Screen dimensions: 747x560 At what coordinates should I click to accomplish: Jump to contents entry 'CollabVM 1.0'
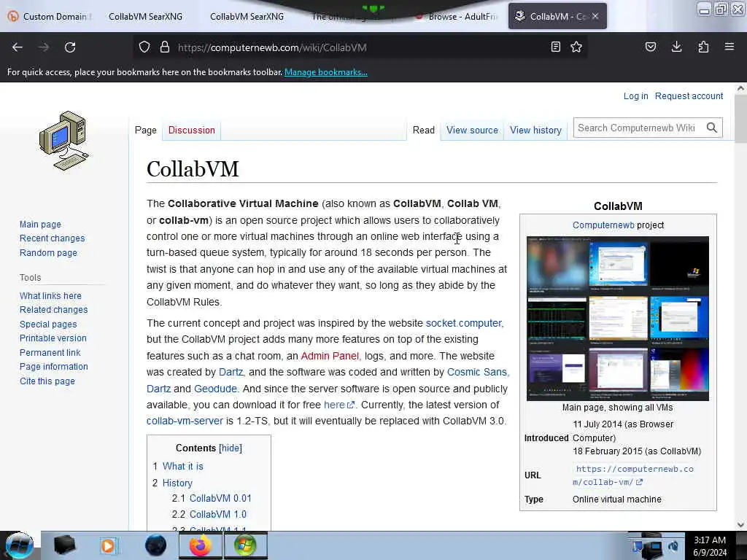pos(217,514)
